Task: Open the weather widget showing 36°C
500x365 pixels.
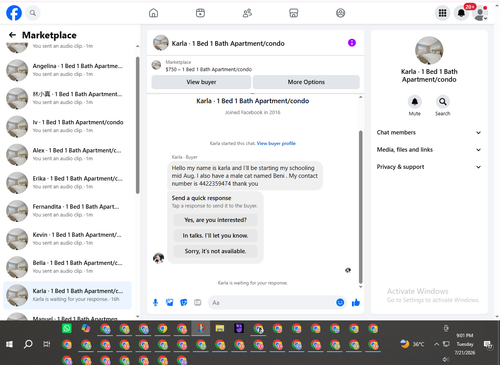Action: (412, 344)
